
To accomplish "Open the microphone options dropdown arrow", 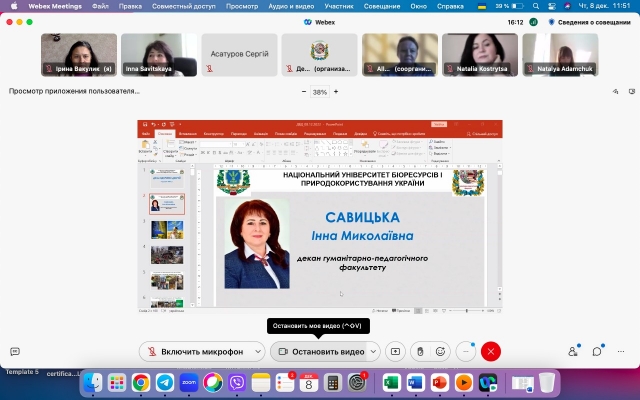I will [258, 351].
